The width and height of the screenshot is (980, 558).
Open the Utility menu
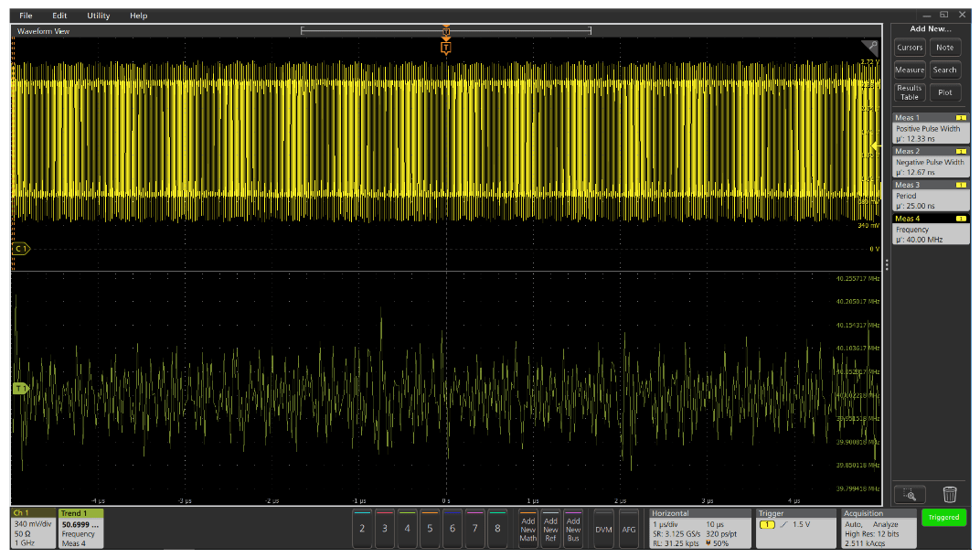pos(98,16)
